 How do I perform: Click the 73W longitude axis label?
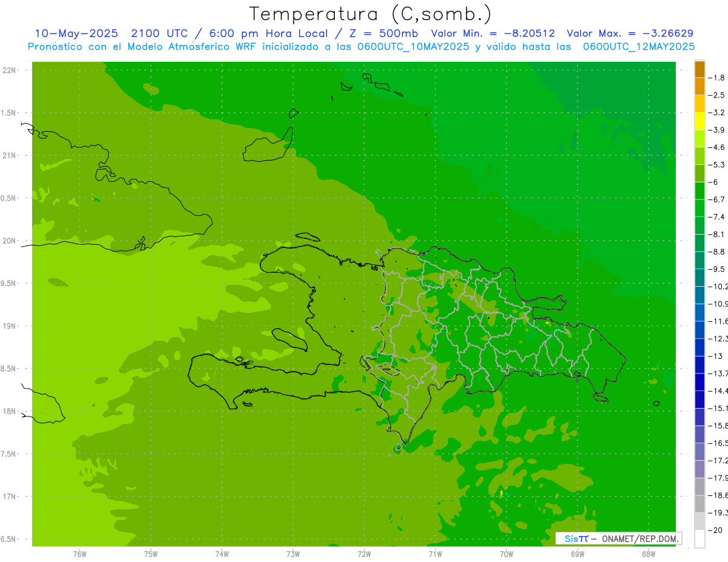(x=293, y=554)
